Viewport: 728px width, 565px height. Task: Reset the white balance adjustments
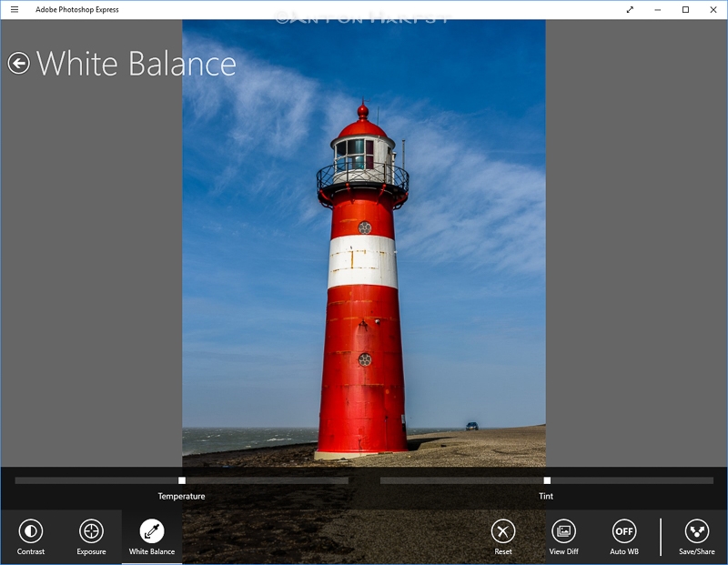click(x=503, y=531)
